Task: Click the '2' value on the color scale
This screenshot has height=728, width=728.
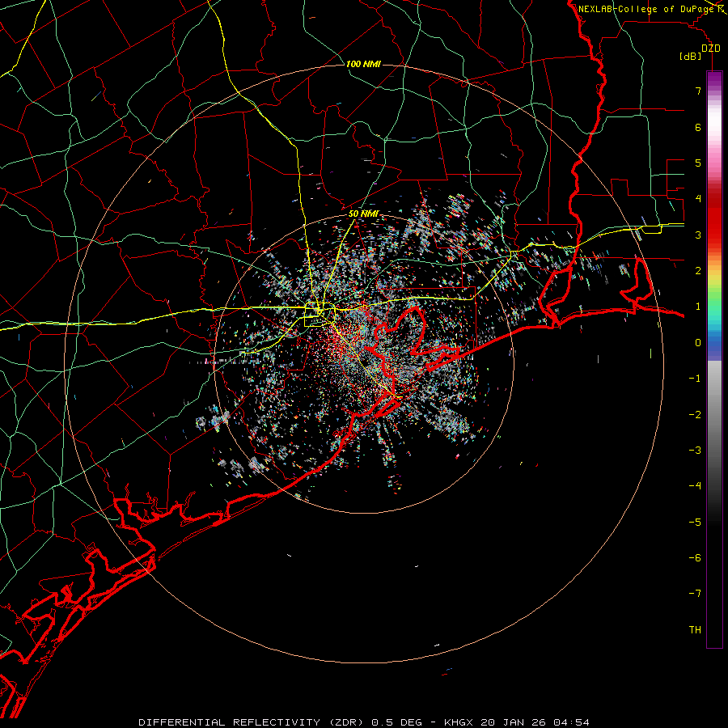Action: coord(698,271)
